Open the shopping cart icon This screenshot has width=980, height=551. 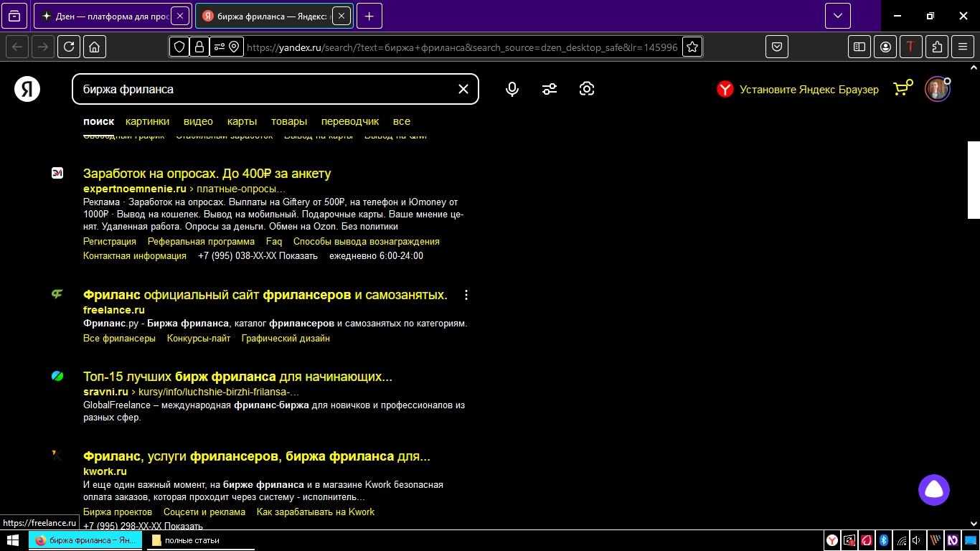click(903, 88)
